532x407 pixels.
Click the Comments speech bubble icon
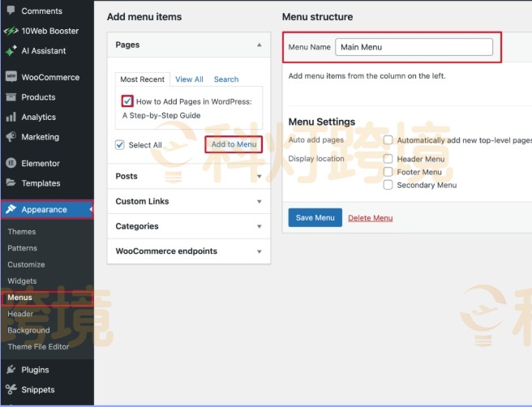(x=11, y=11)
